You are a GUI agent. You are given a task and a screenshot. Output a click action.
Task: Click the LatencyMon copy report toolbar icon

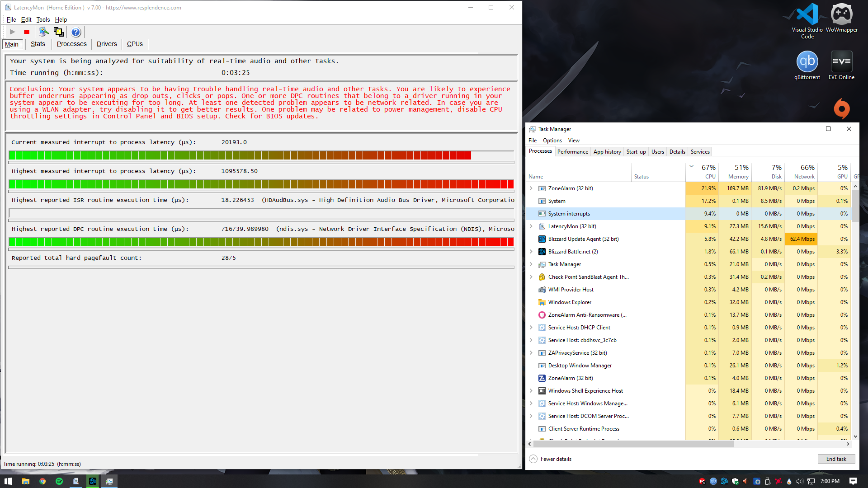59,32
